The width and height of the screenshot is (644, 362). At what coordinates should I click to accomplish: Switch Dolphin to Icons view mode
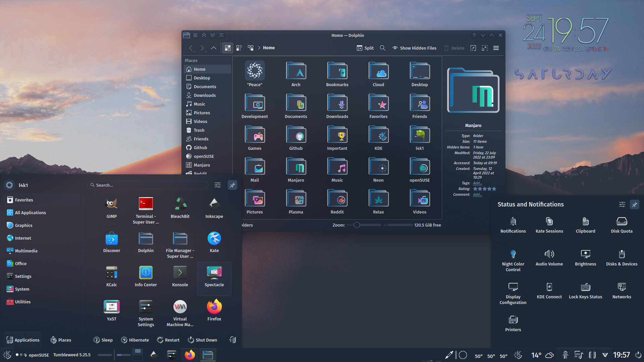pyautogui.click(x=228, y=48)
